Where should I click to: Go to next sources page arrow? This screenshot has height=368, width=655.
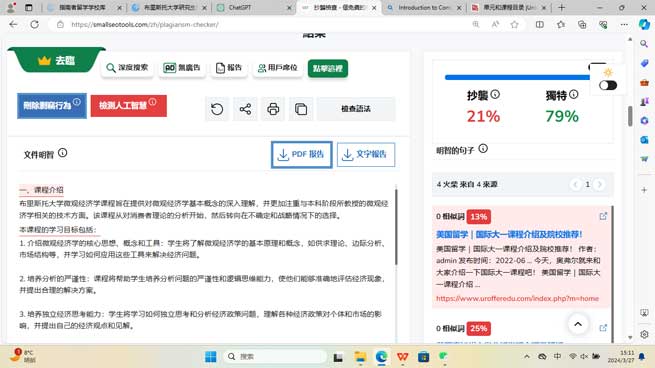[599, 184]
